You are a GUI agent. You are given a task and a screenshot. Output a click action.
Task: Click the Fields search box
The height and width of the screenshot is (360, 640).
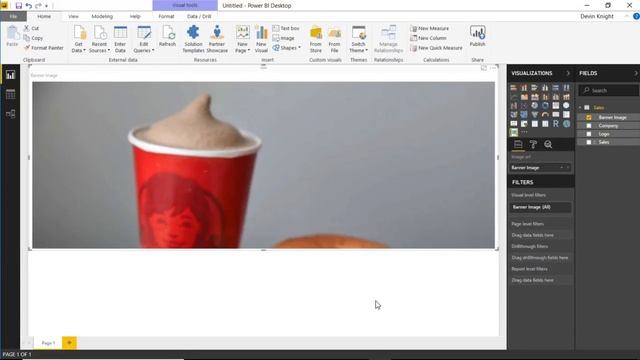608,90
